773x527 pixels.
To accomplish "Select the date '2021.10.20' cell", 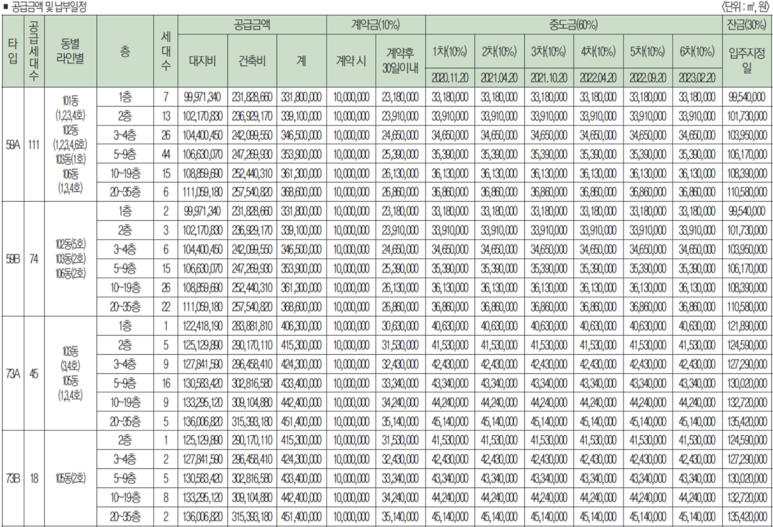I will click(549, 78).
